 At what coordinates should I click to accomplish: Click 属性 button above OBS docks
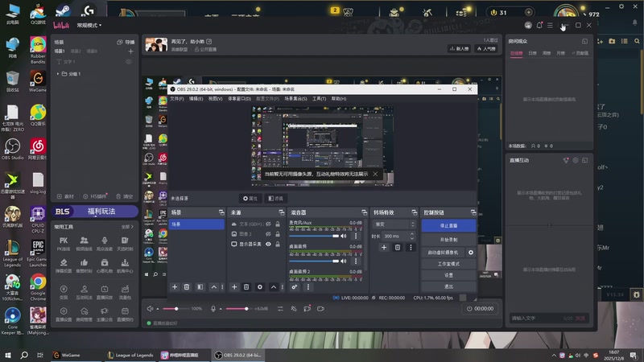tap(250, 199)
